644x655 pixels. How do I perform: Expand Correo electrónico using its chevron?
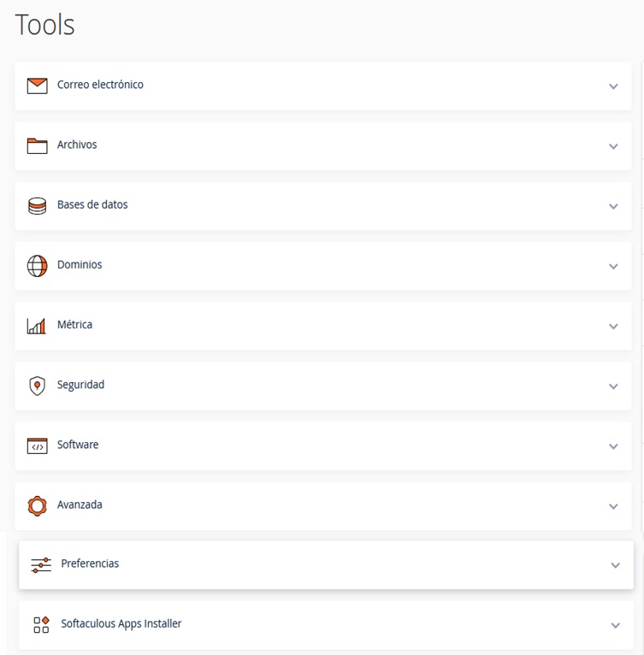[x=613, y=86]
